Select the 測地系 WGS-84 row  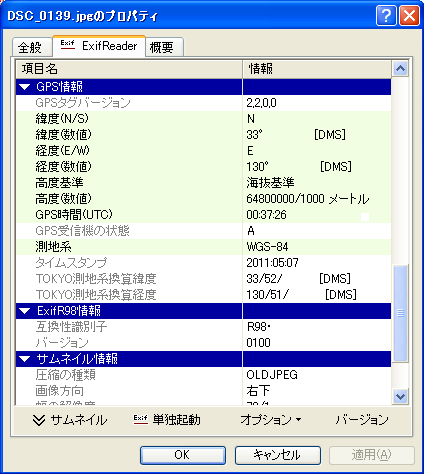click(203, 247)
